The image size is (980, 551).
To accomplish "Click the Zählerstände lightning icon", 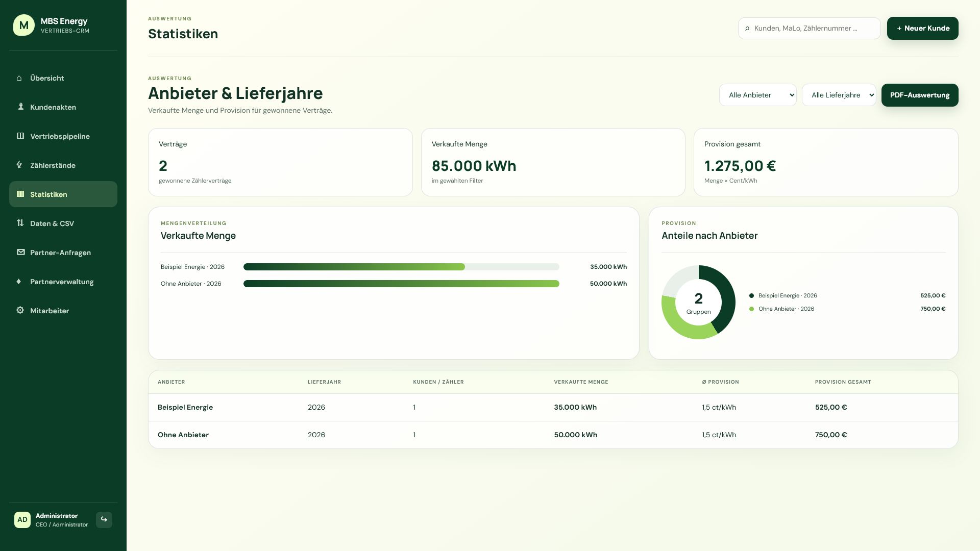I will (x=19, y=164).
